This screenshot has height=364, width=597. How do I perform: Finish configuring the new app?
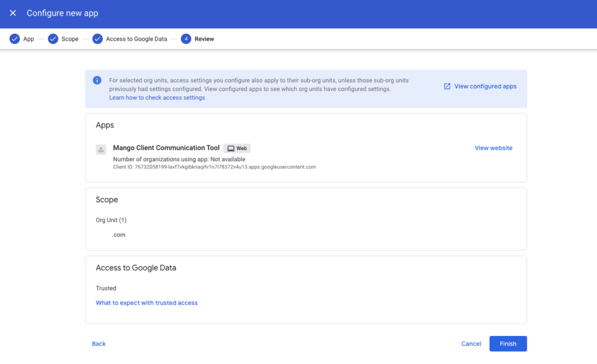tap(508, 344)
